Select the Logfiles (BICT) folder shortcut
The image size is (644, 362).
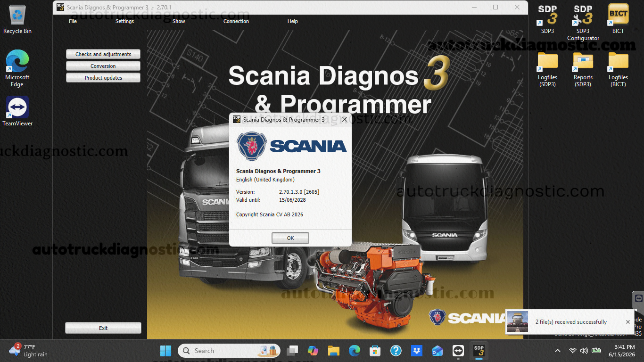click(618, 69)
